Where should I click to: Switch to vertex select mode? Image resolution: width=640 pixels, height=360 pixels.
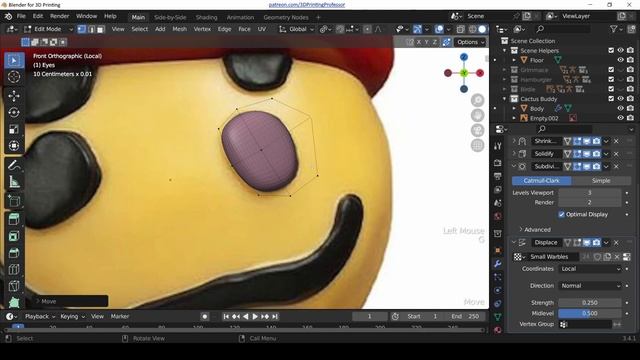pyautogui.click(x=82, y=29)
